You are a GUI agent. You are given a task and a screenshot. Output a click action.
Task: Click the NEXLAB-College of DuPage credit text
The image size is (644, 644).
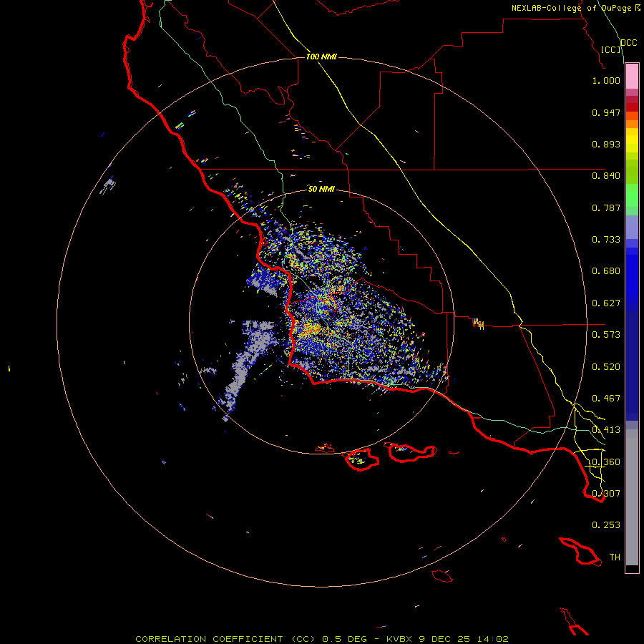coord(575,8)
